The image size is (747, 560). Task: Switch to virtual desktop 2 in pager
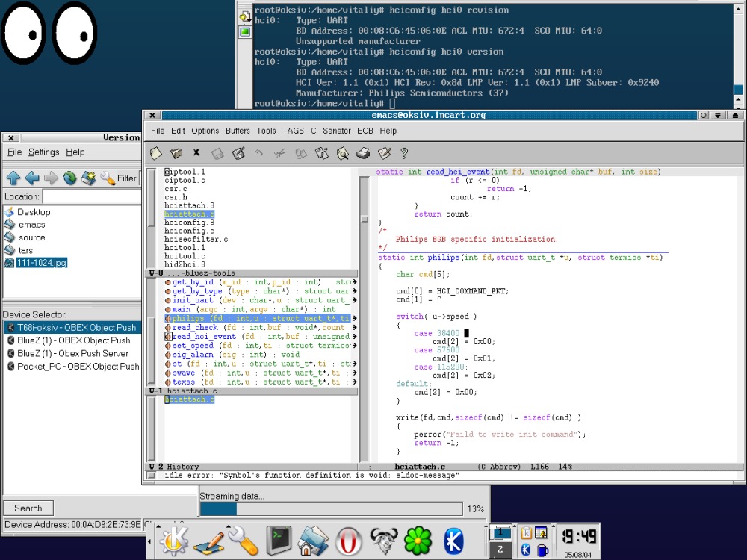pyautogui.click(x=500, y=550)
